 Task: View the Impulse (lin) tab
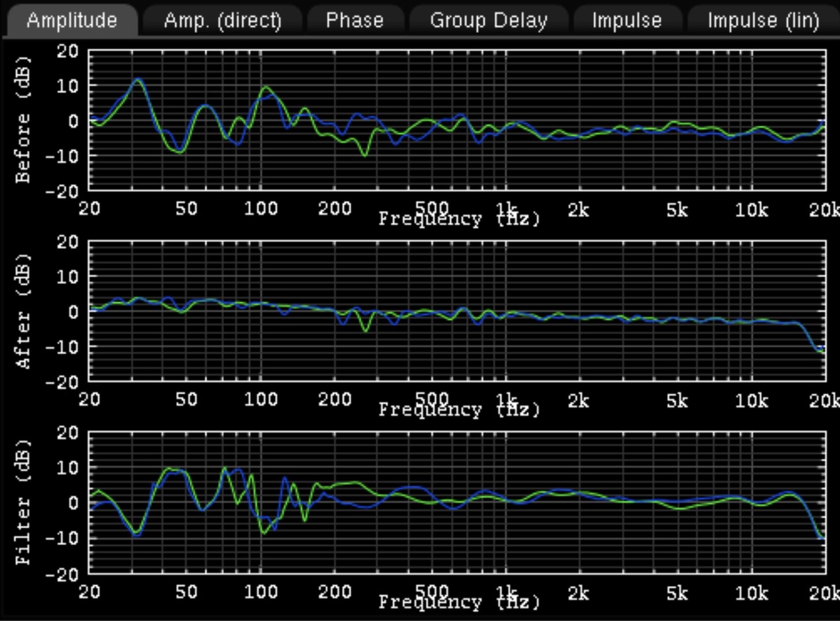[x=763, y=21]
